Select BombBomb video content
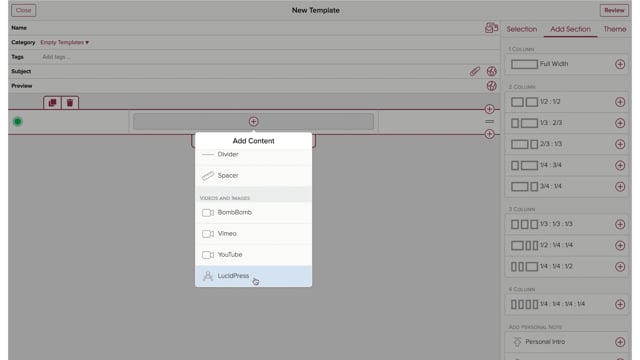 pyautogui.click(x=253, y=213)
